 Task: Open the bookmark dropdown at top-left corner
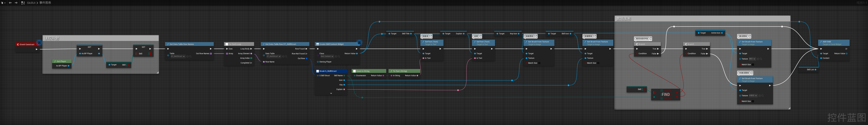tap(3, 3)
